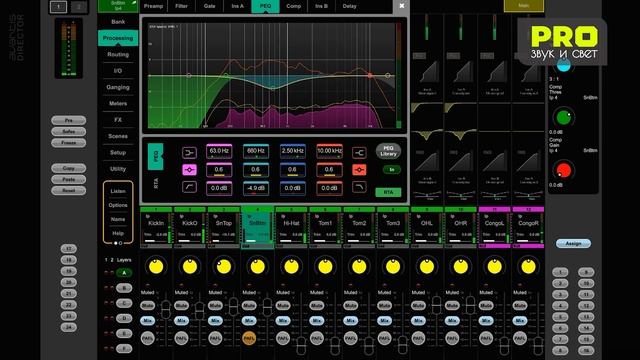Mute the SnTop channel
Image resolution: width=640 pixels, height=360 pixels.
215,305
